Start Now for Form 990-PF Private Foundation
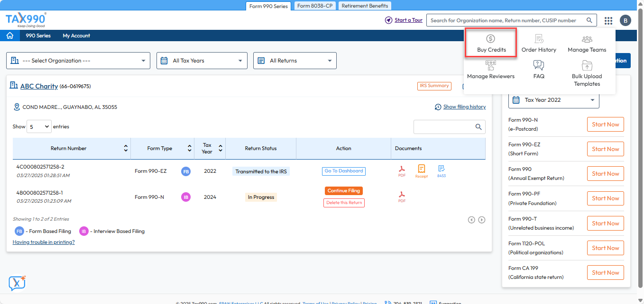The height and width of the screenshot is (304, 644). 606,198
